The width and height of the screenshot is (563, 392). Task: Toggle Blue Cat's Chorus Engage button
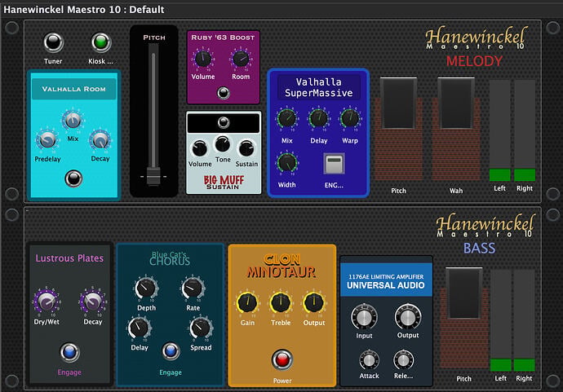171,351
